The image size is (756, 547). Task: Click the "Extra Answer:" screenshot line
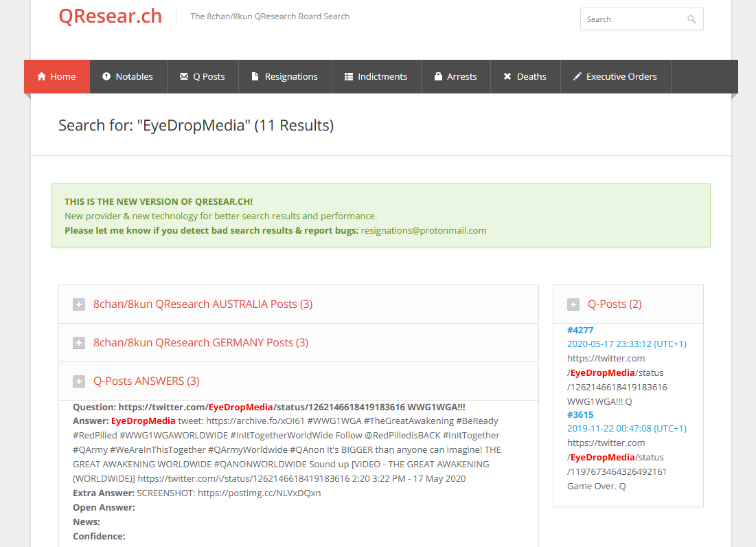196,493
